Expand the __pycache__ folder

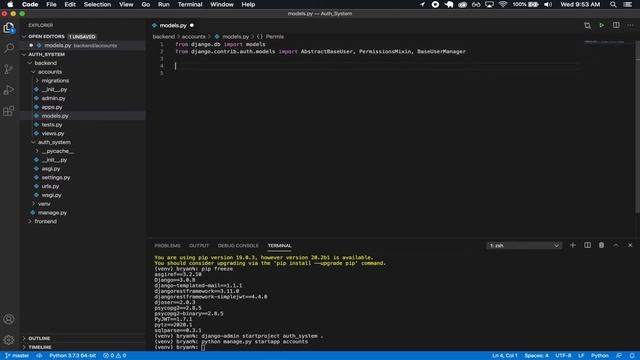(x=37, y=151)
